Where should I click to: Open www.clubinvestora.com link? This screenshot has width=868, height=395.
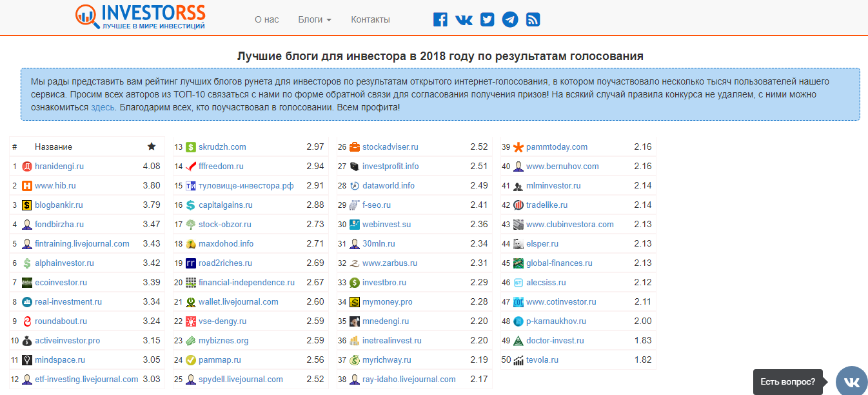(x=570, y=225)
